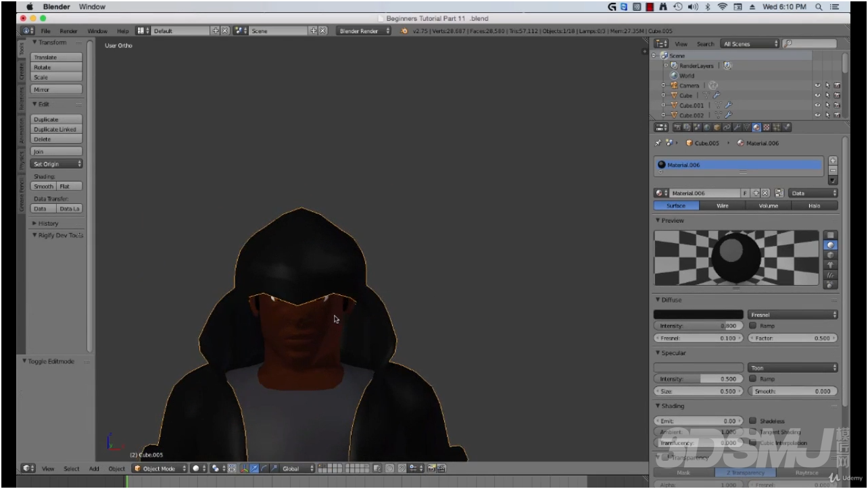Enable Diffuse Ramp checkbox

coord(752,326)
